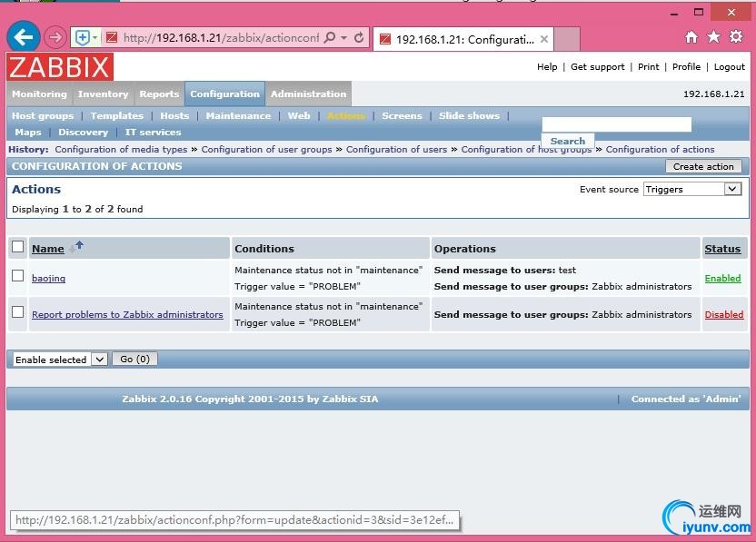This screenshot has width=756, height=542.
Task: Toggle the select-all actions checkbox
Action: pyautogui.click(x=18, y=247)
